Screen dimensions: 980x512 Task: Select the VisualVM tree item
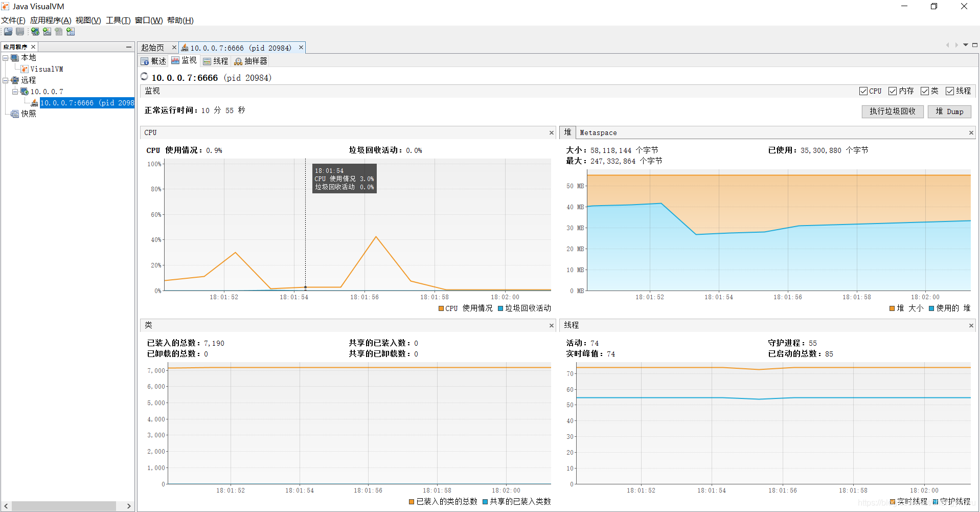pyautogui.click(x=47, y=69)
